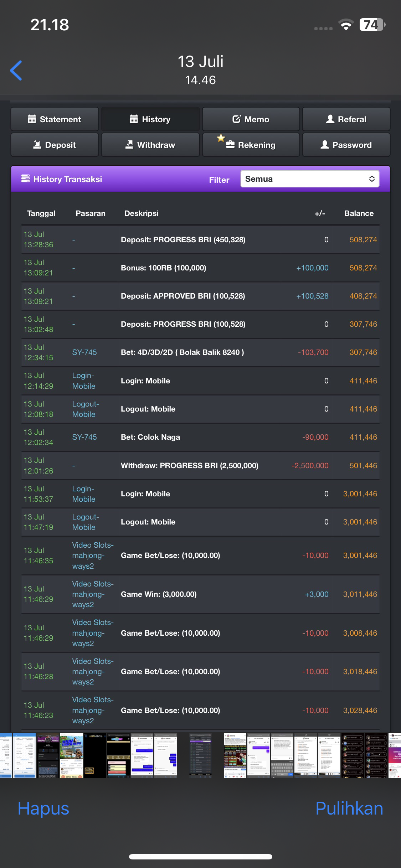Click the dropdown arrows in Filter box
The width and height of the screenshot is (401, 868).
pyautogui.click(x=372, y=179)
